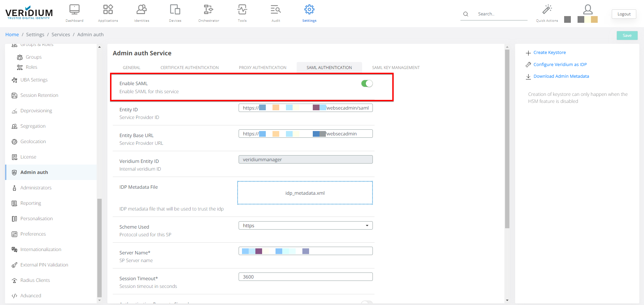Click the Save button

tap(627, 35)
